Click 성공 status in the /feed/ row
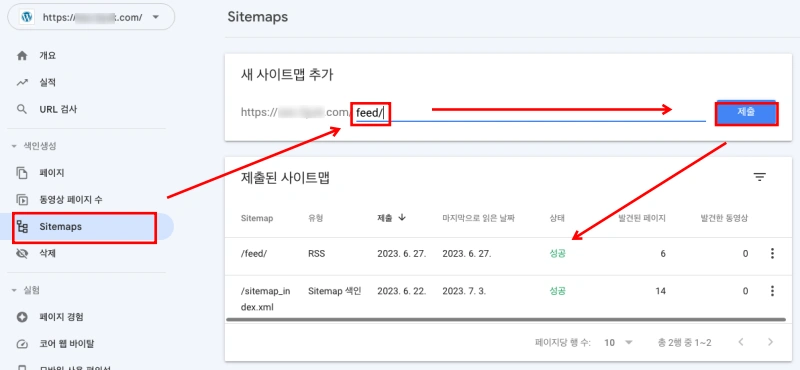The image size is (800, 370). pos(557,253)
